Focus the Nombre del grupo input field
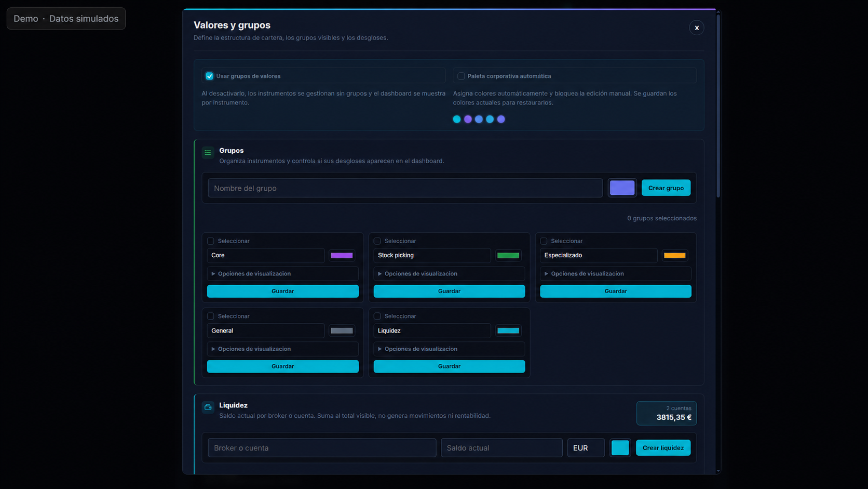868x489 pixels. click(405, 188)
